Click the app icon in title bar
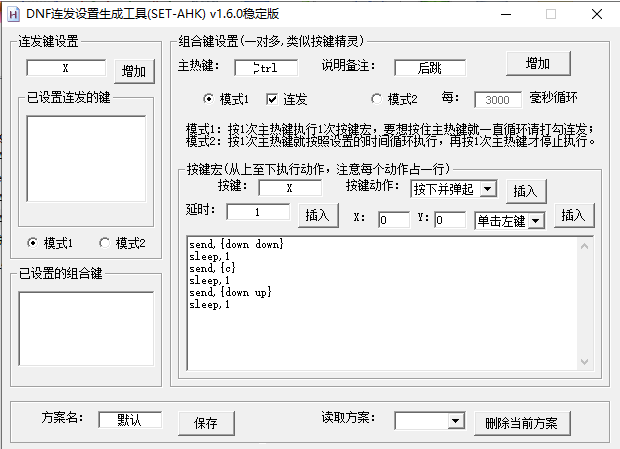This screenshot has height=449, width=620. [13, 14]
